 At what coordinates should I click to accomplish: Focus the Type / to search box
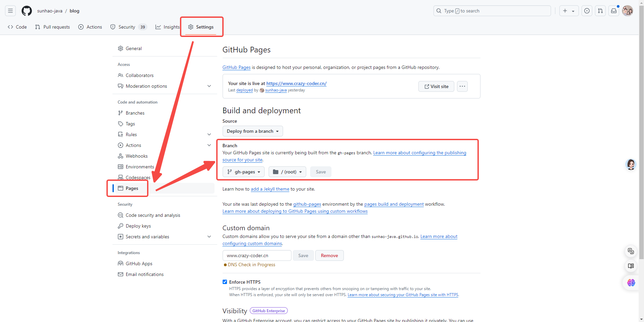492,11
